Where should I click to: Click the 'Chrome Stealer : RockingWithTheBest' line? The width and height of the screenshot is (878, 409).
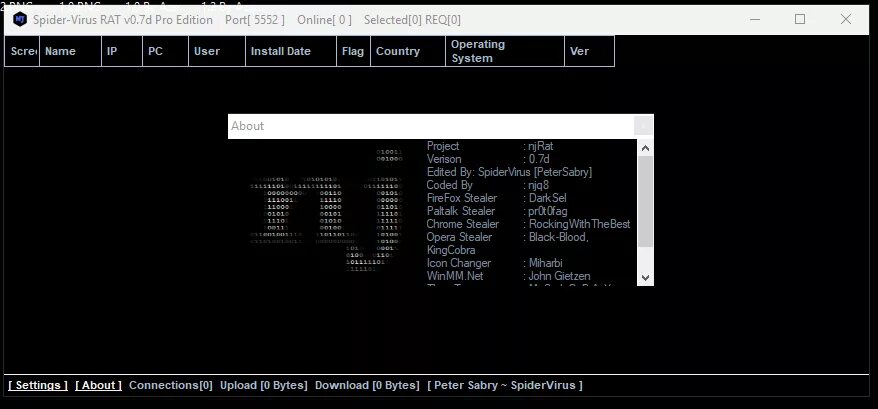(529, 224)
